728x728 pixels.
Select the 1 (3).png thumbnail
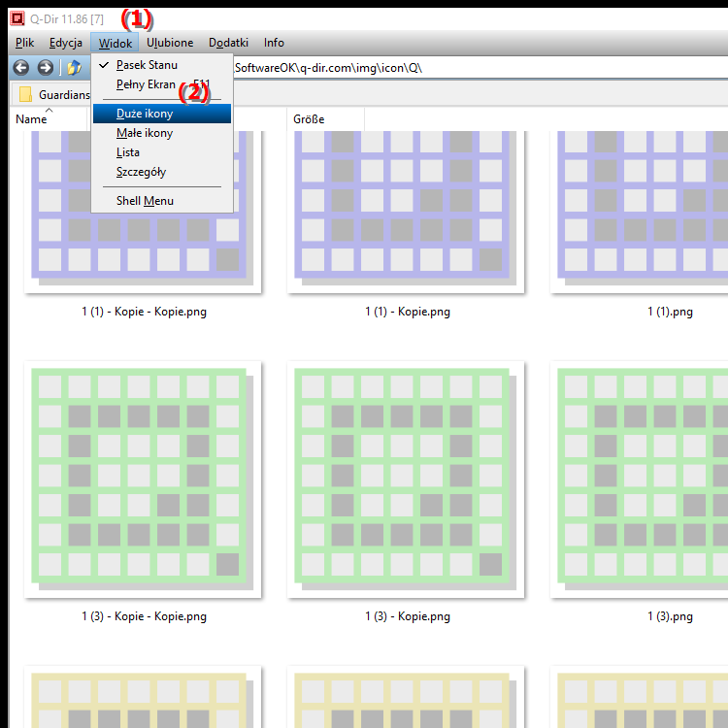640,480
